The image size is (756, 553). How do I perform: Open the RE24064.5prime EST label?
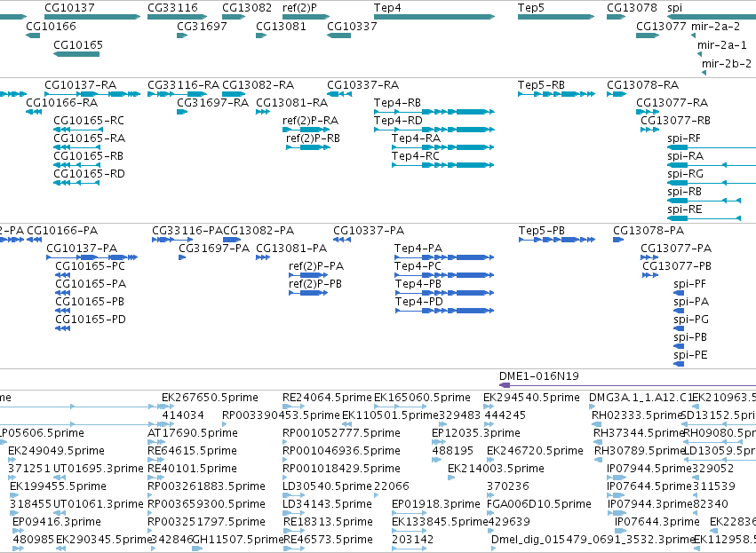(328, 398)
